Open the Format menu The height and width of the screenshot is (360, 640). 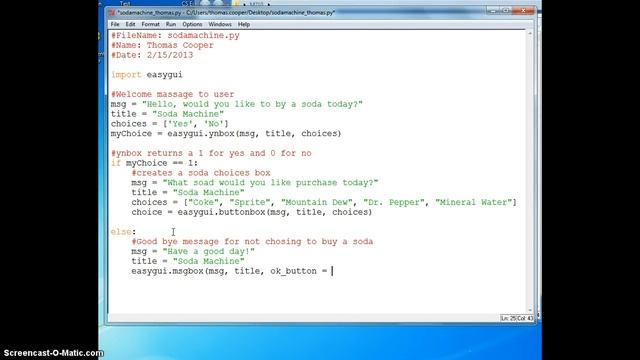click(151, 24)
